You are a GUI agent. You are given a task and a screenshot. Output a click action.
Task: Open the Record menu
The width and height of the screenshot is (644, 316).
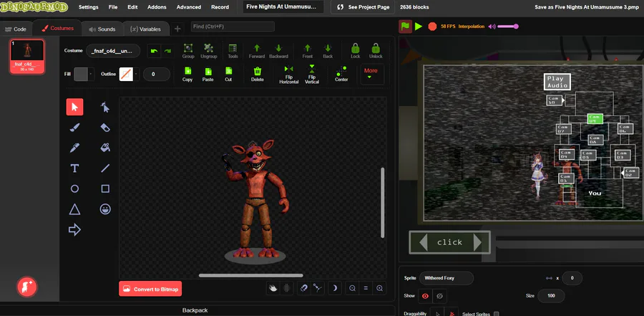click(220, 7)
